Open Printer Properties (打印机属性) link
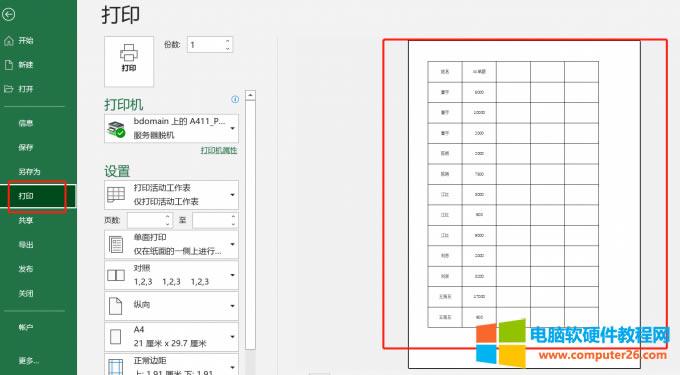The height and width of the screenshot is (375, 680). point(219,150)
